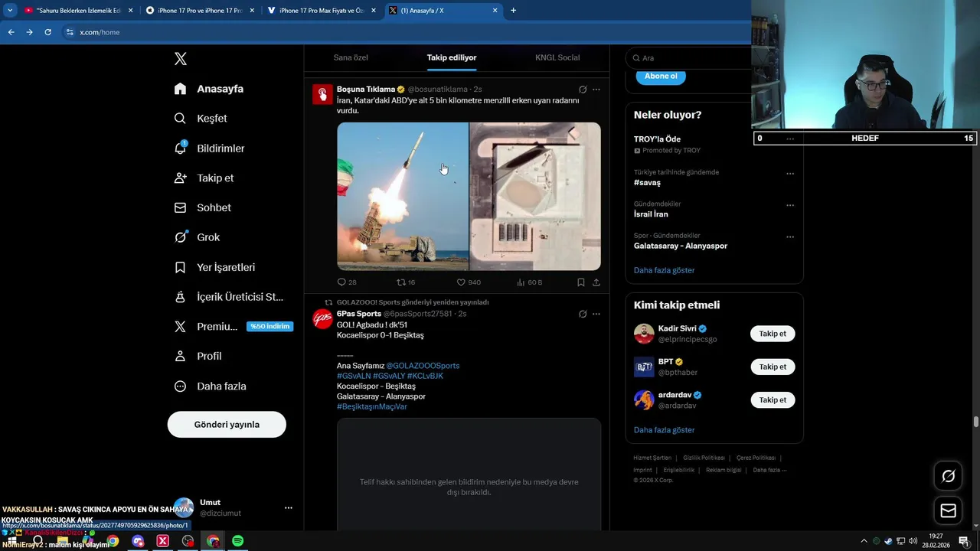Show hidden system tray icons
980x551 pixels.
pyautogui.click(x=864, y=541)
